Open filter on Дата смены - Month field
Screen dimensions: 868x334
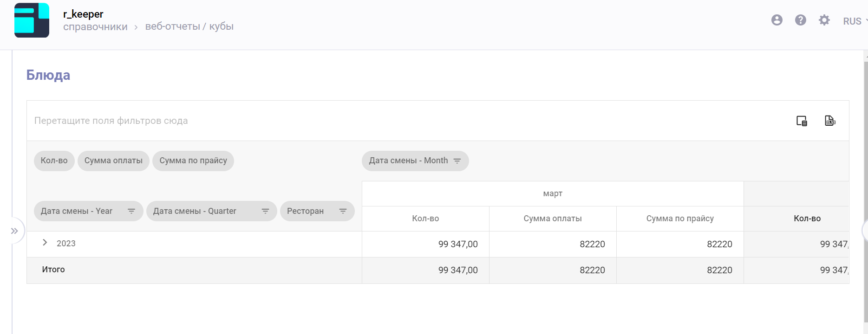point(457,161)
